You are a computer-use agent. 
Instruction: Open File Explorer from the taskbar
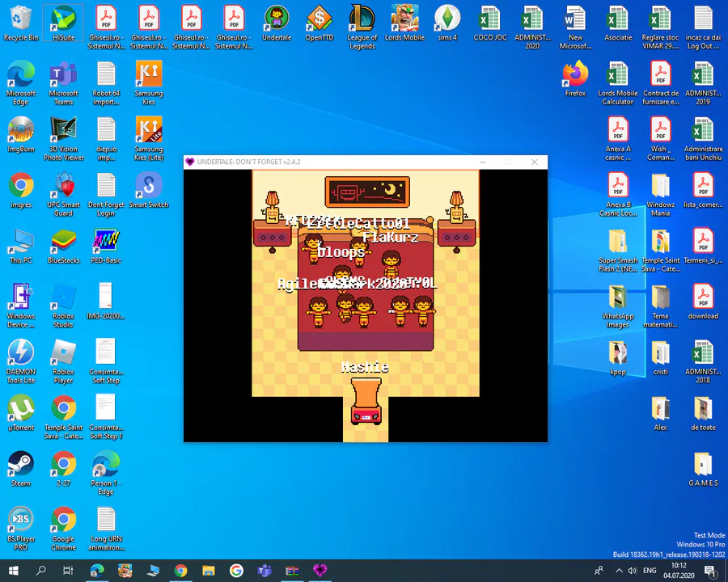click(209, 571)
